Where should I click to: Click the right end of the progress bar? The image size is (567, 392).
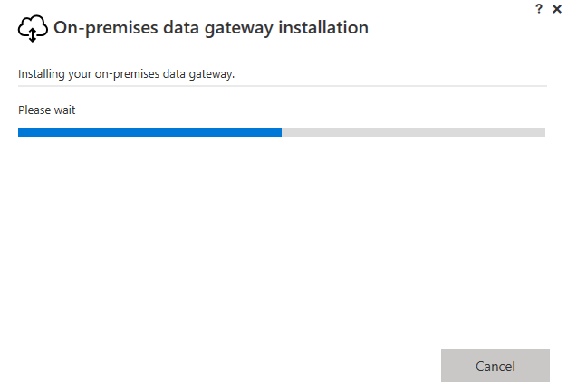pos(542,132)
